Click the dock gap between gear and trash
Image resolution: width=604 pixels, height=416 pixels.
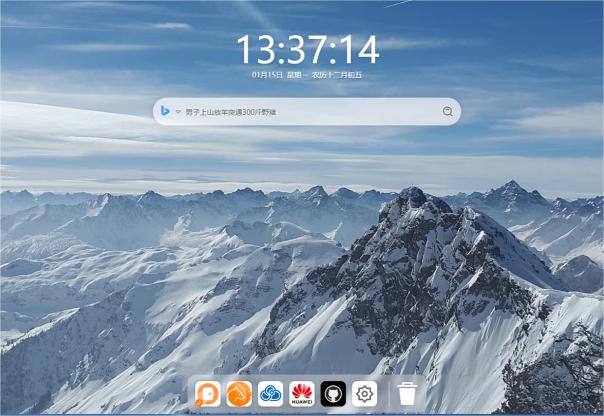point(386,393)
